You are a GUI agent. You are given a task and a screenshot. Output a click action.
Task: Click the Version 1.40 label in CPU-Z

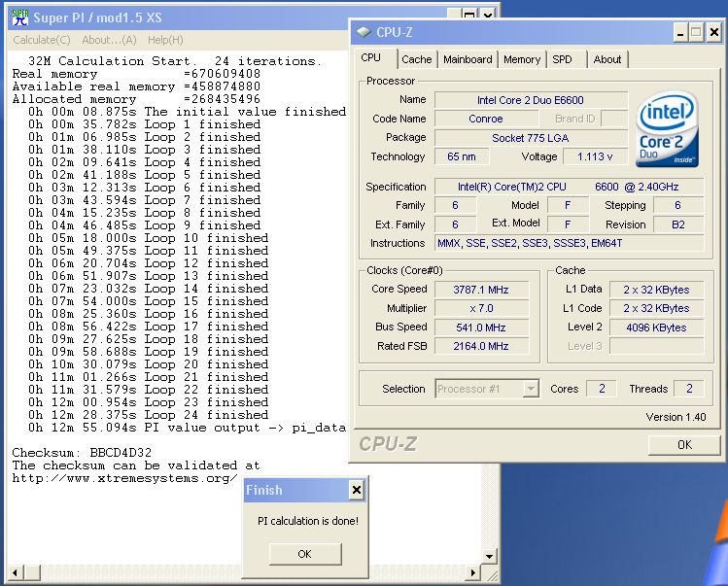(x=676, y=417)
